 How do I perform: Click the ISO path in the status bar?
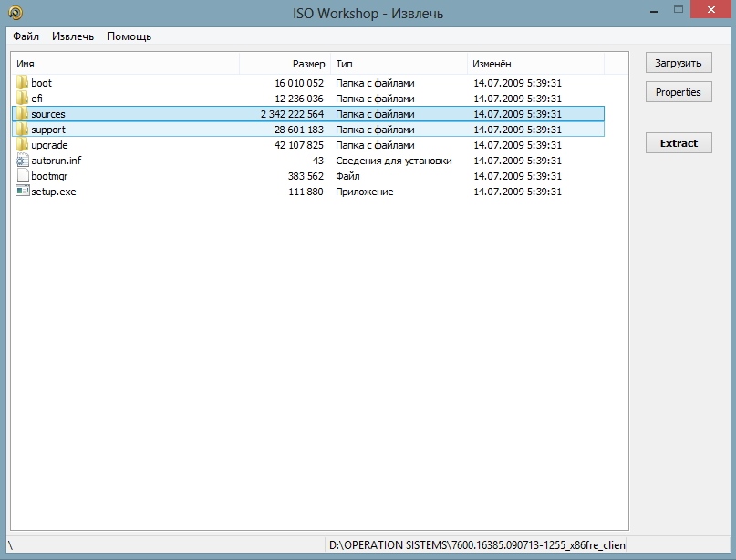click(477, 545)
